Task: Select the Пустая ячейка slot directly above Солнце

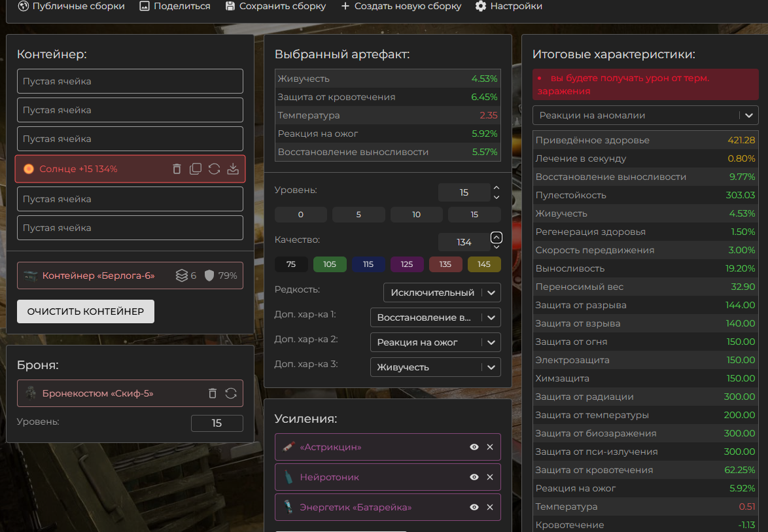Action: (130, 139)
